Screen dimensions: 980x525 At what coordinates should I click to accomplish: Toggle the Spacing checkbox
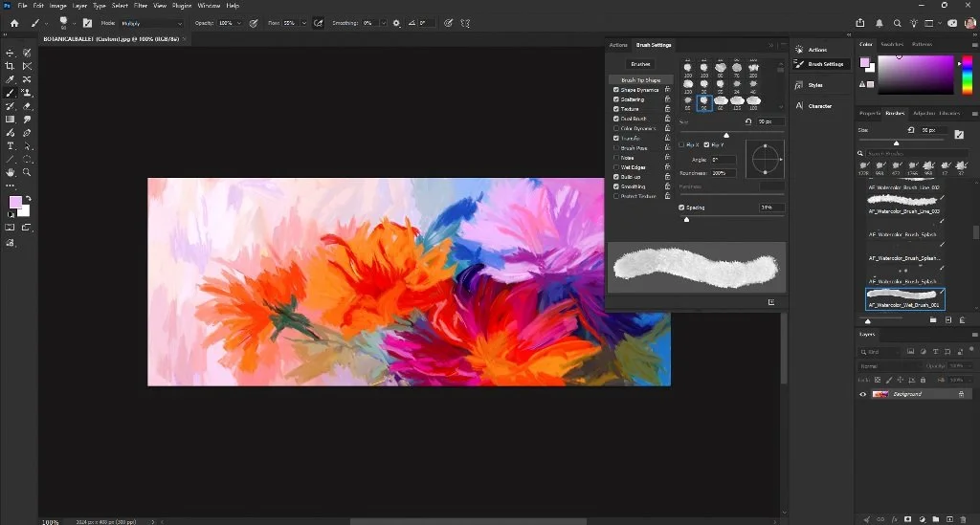point(681,208)
